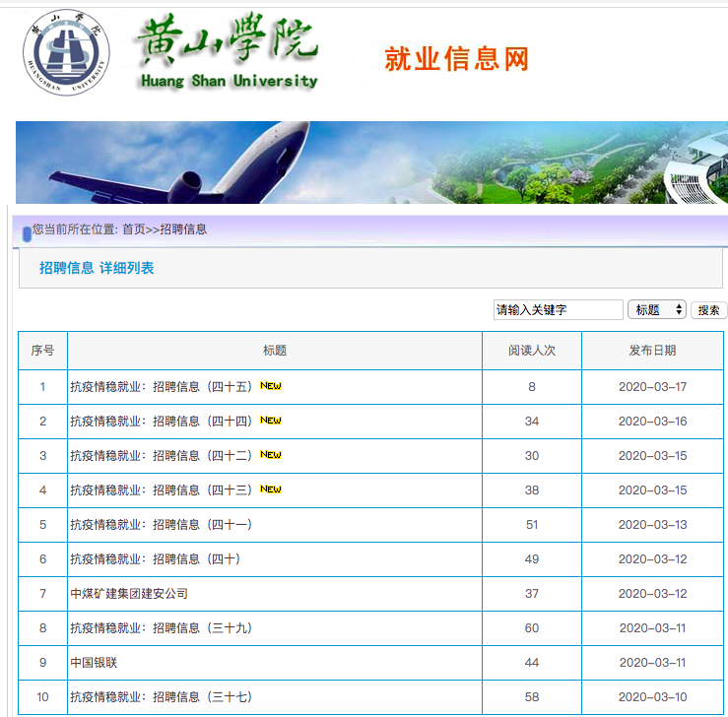Image resolution: width=728 pixels, height=717 pixels.
Task: Click row number 7 cell
Action: click(42, 594)
